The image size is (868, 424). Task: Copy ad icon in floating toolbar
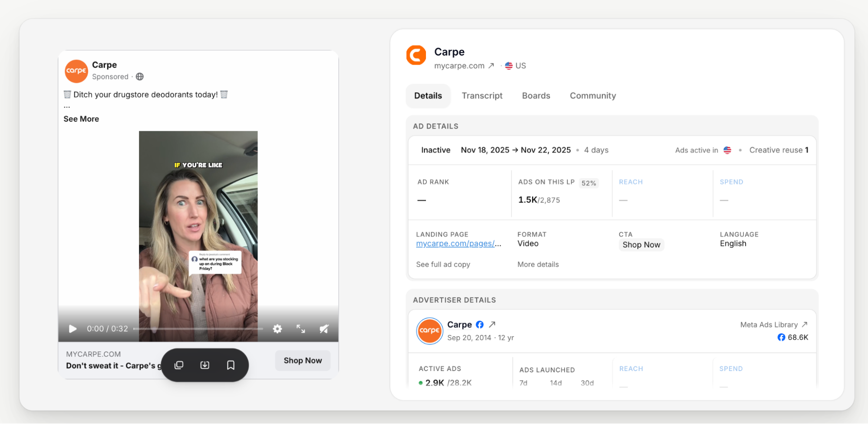[x=179, y=365]
